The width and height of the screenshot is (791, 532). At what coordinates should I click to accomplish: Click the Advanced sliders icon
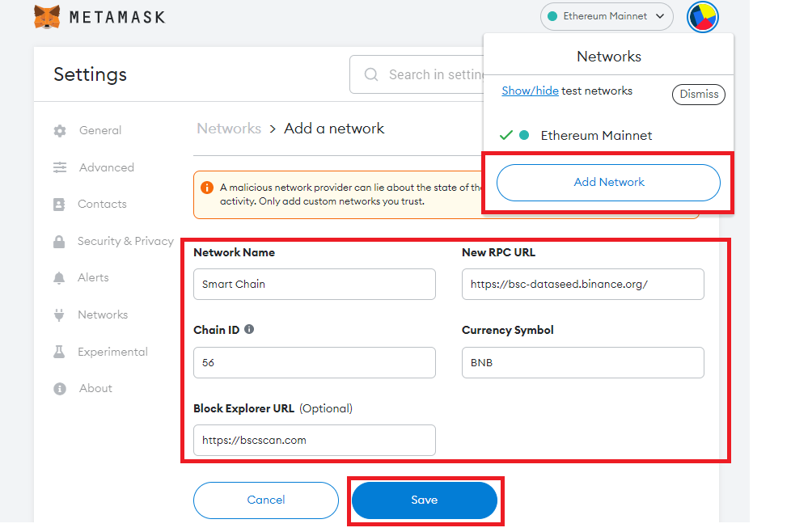coord(60,167)
